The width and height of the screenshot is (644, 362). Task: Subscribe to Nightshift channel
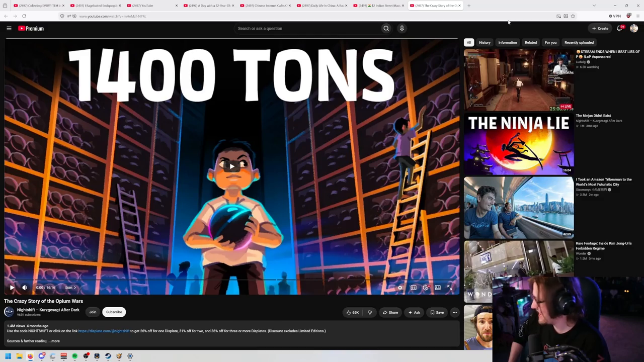coord(114,312)
